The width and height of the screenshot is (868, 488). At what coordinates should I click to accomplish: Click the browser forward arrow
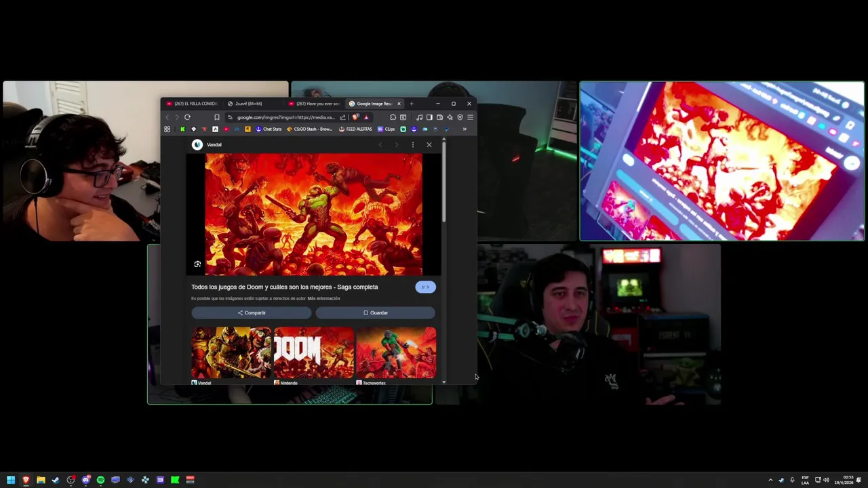point(177,117)
